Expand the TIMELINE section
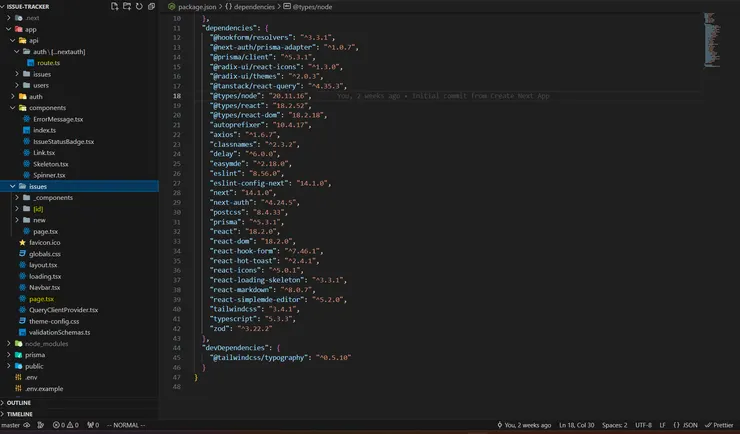The width and height of the screenshot is (740, 434). (20, 413)
